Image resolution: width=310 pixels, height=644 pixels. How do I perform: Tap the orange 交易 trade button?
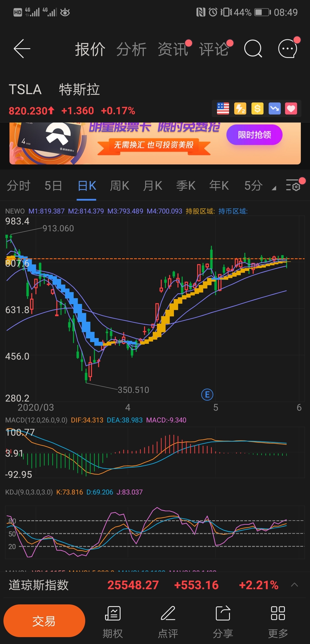click(x=44, y=621)
